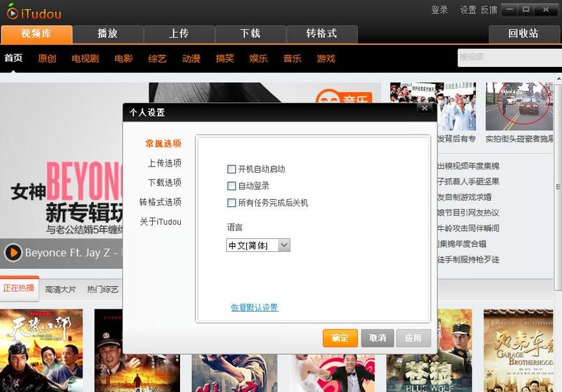Go to 电视剧 category
Viewport: 562px width, 392px height.
pyautogui.click(x=85, y=58)
